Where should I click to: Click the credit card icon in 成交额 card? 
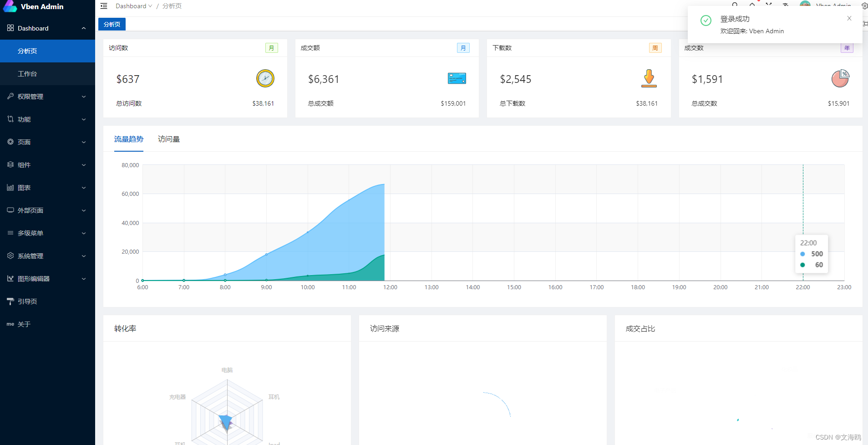[457, 78]
